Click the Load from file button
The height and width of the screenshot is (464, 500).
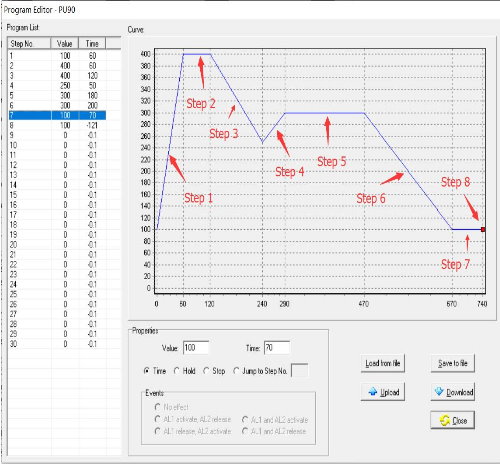(x=383, y=363)
